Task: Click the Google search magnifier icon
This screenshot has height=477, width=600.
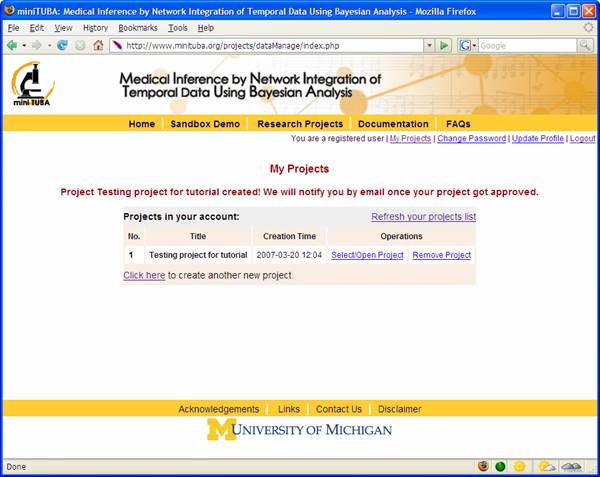Action: pos(585,46)
